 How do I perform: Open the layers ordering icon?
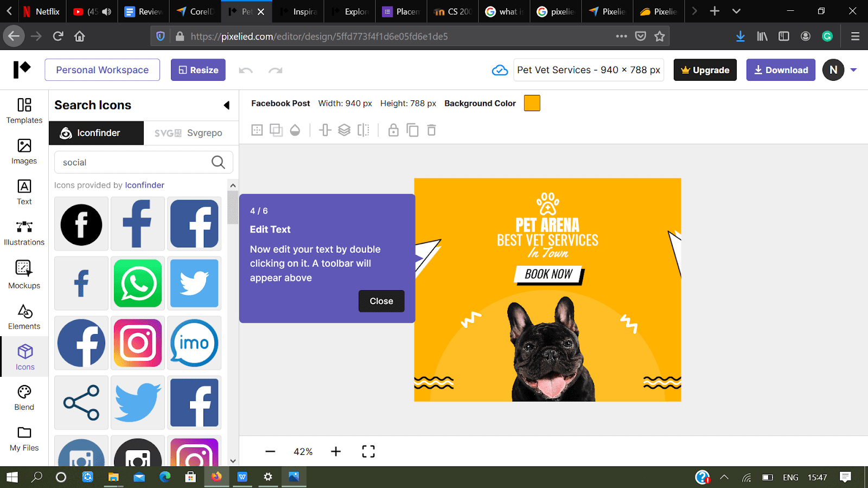click(344, 130)
